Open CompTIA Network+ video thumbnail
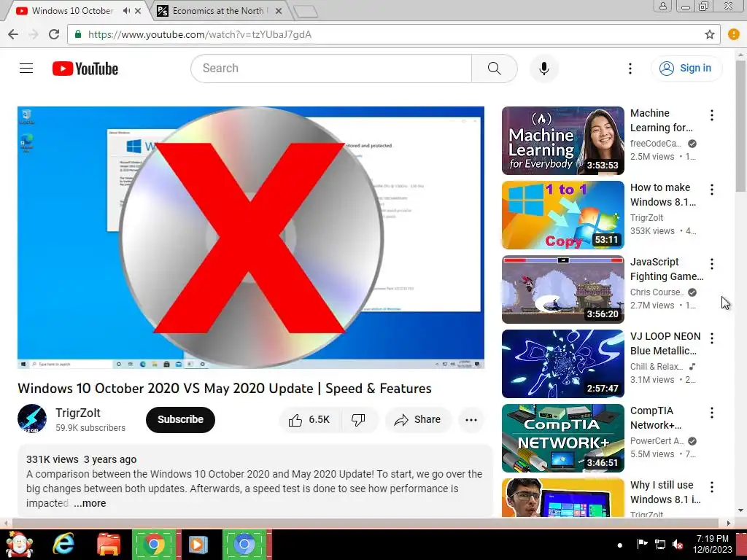 tap(562, 438)
